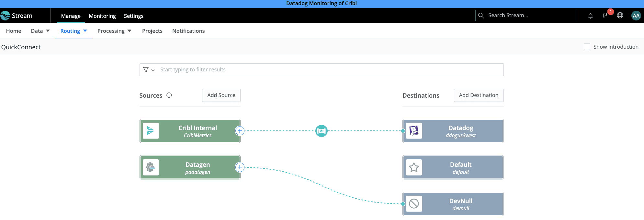Expand the Data dropdown menu
The width and height of the screenshot is (644, 220).
coord(40,31)
